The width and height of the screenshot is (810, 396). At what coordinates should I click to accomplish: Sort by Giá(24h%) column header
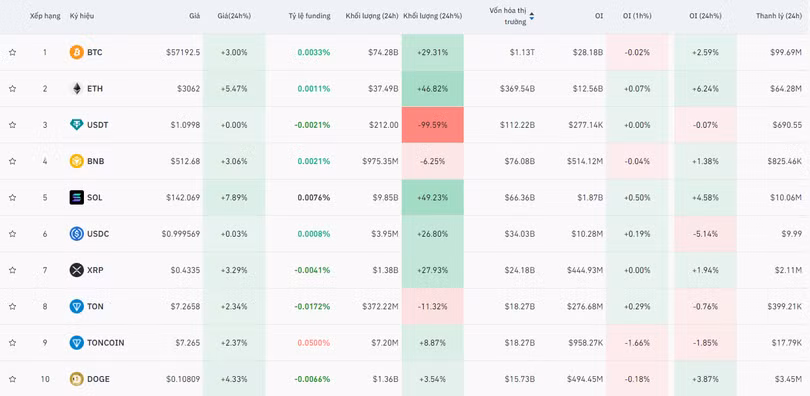(234, 16)
